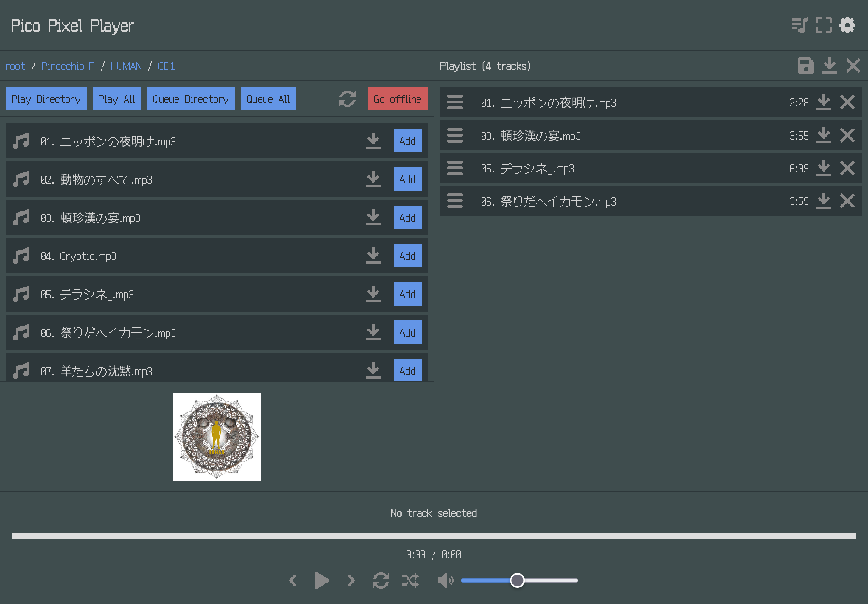Grab the reorder handle of playlist track 01

(x=455, y=102)
